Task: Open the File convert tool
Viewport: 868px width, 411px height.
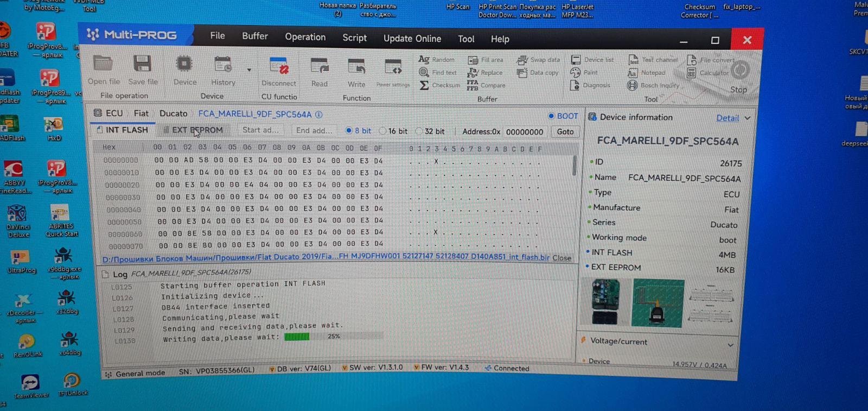Action: point(711,60)
